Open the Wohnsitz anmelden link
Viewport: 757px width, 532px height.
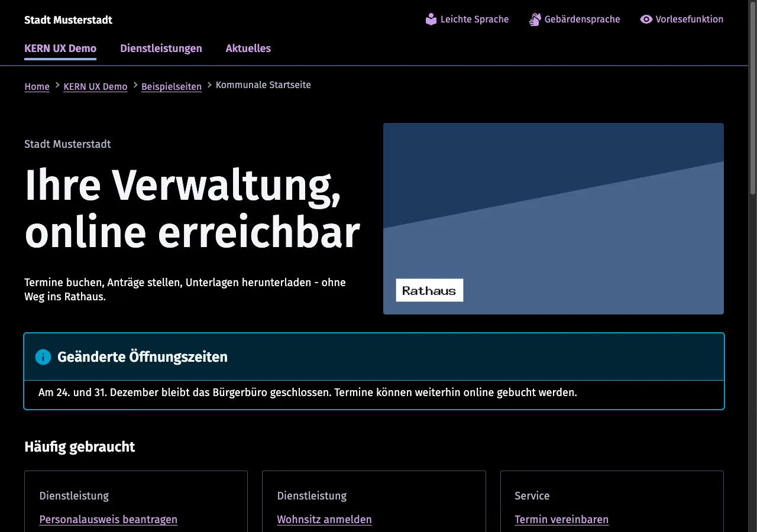[324, 520]
